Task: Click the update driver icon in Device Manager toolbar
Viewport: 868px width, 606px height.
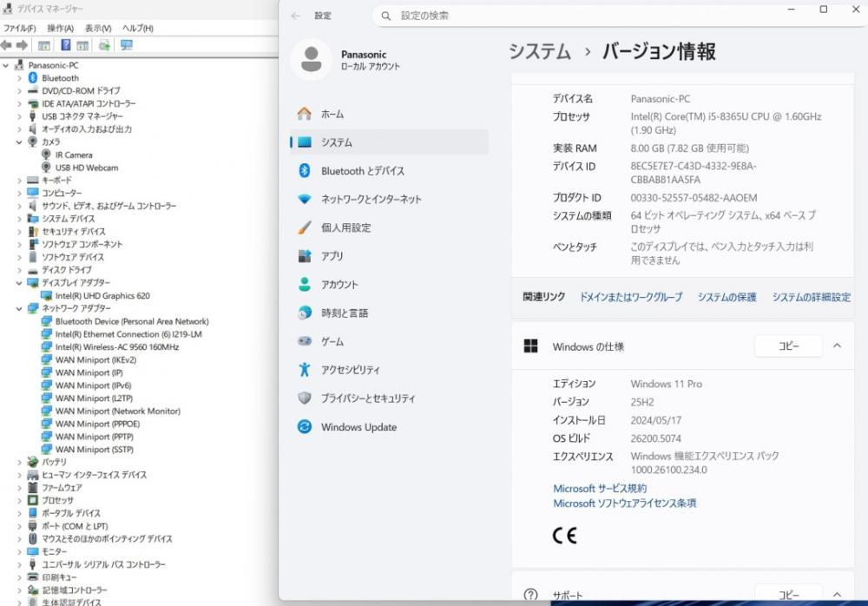Action: 104,45
